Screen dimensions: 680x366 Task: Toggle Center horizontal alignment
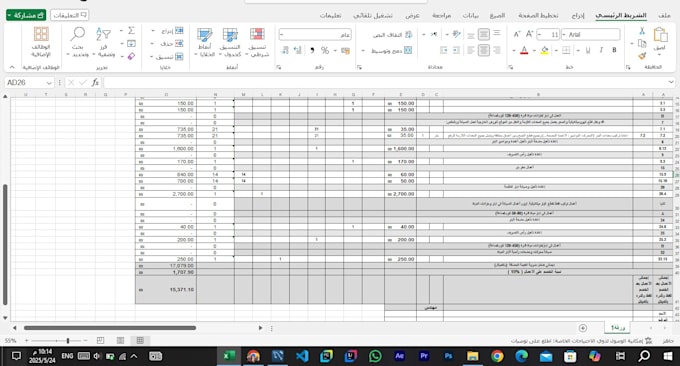click(484, 50)
